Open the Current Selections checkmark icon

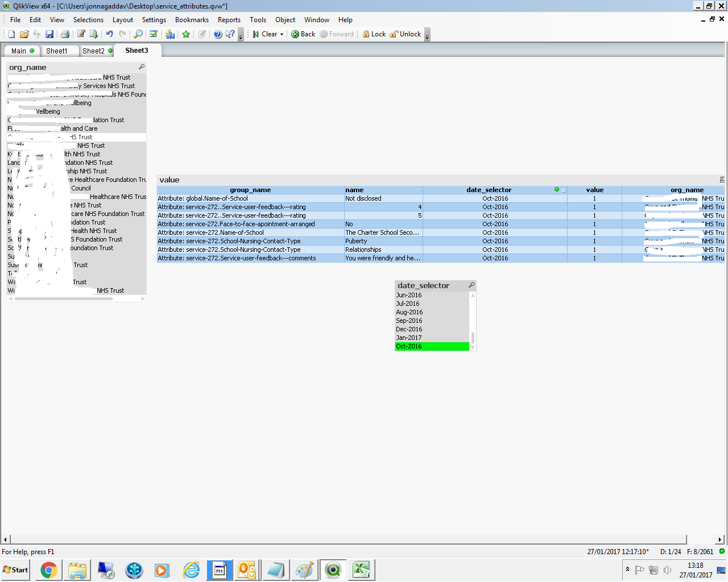(154, 34)
